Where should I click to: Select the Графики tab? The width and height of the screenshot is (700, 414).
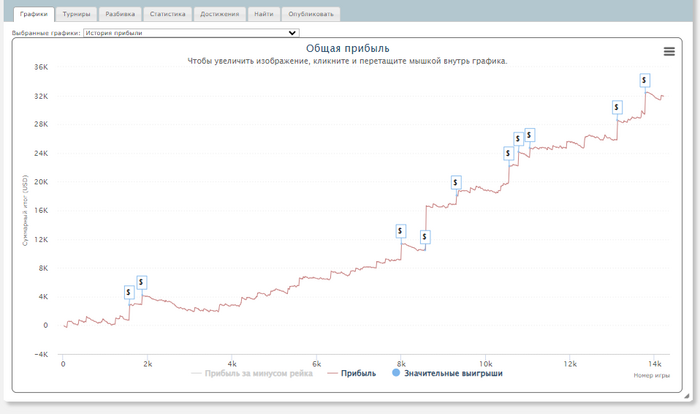coord(34,14)
